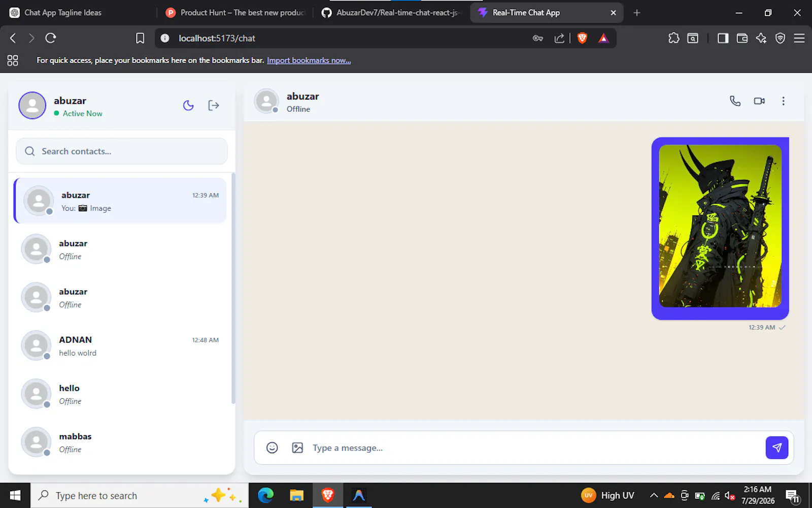Viewport: 812px width, 508px height.
Task: Open the Windows Start menu
Action: point(15,495)
